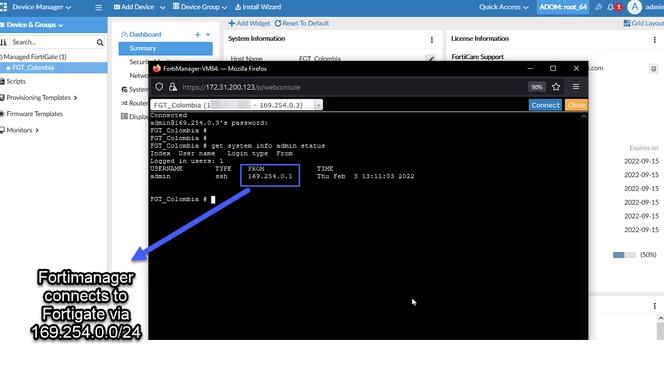Image resolution: width=664 pixels, height=365 pixels.
Task: Click the device search field
Action: 53,42
